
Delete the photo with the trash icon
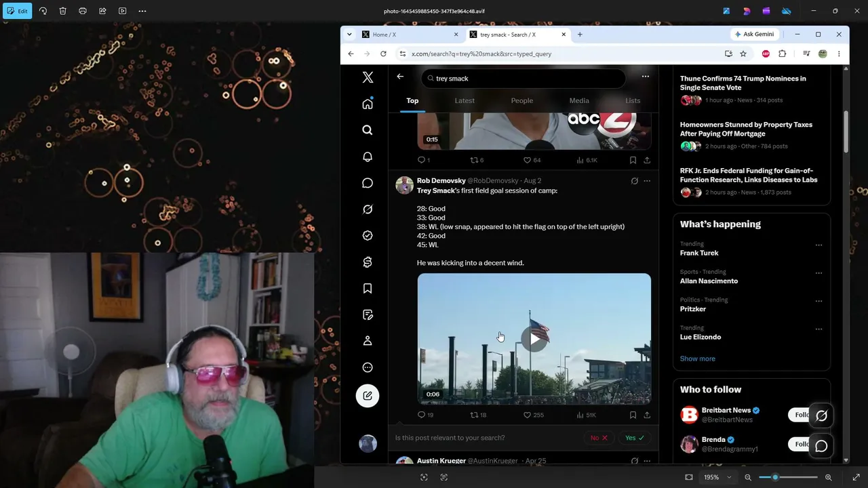(62, 11)
